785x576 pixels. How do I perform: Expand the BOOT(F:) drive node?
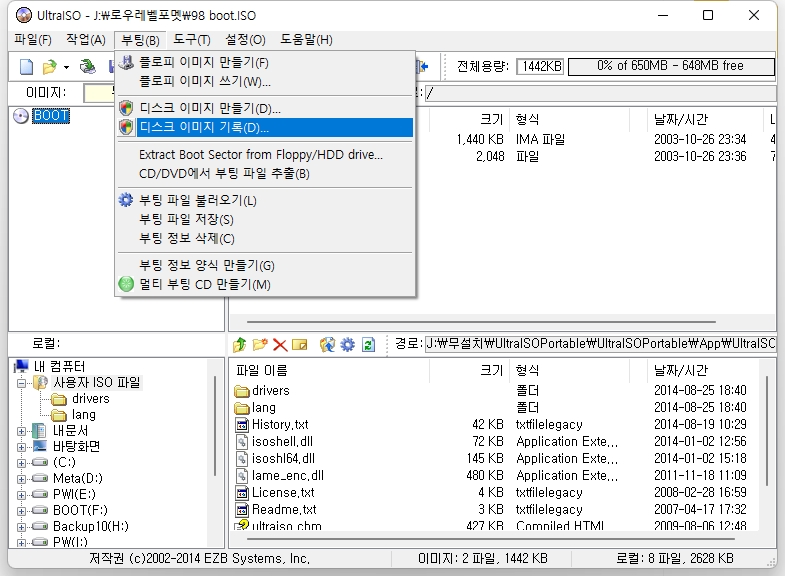(22, 511)
